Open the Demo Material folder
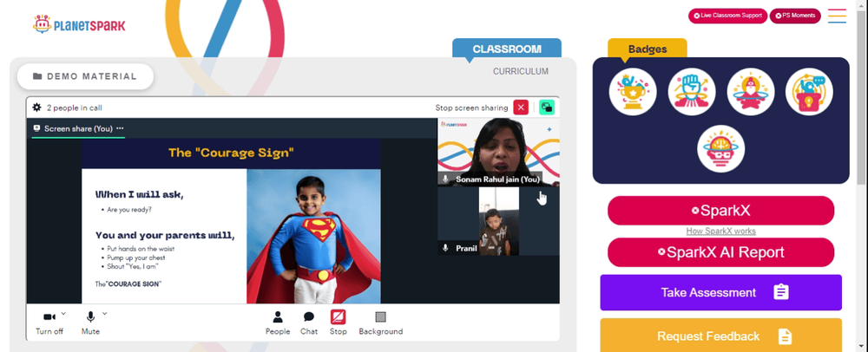 coord(85,76)
